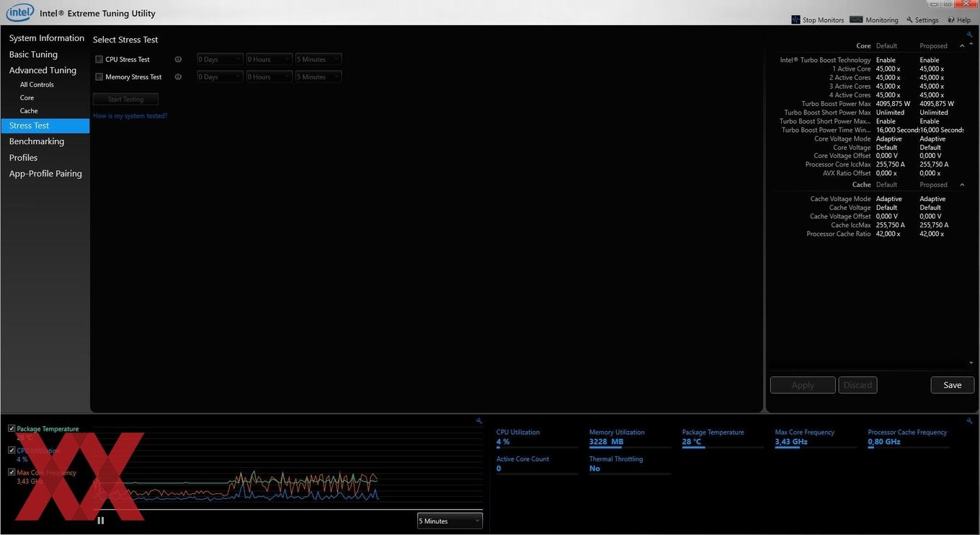The image size is (980, 535).
Task: Open Profiles
Action: click(x=23, y=157)
